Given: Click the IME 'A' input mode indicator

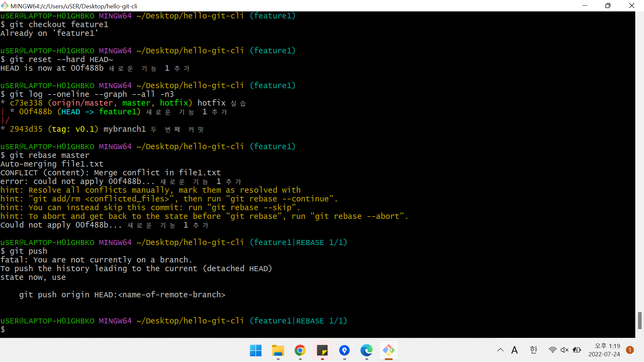Looking at the screenshot, I should click(515, 350).
